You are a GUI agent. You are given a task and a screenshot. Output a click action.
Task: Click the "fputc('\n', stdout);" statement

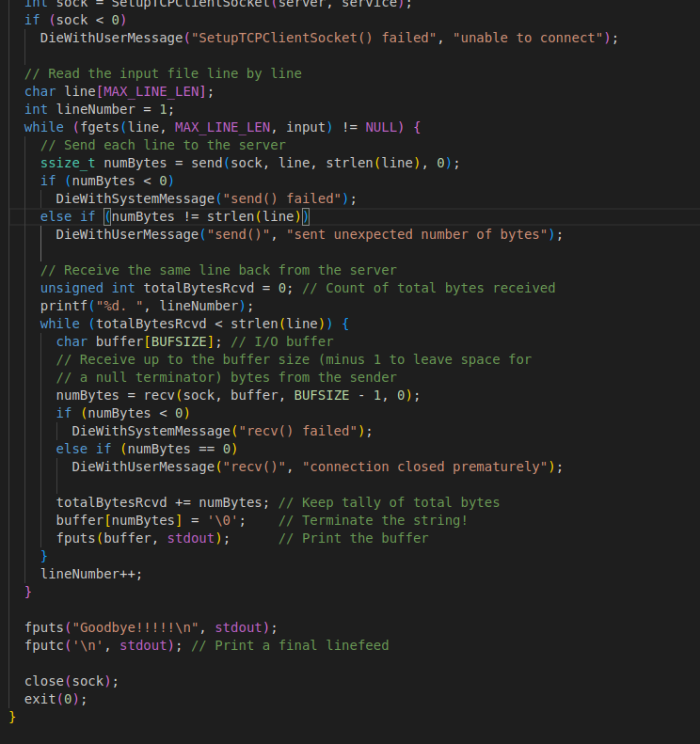click(x=103, y=646)
